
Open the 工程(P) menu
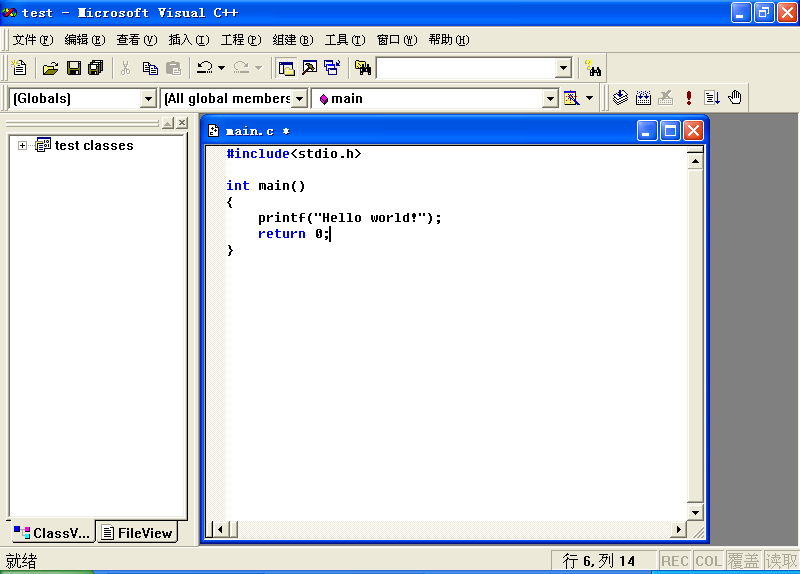pyautogui.click(x=241, y=40)
